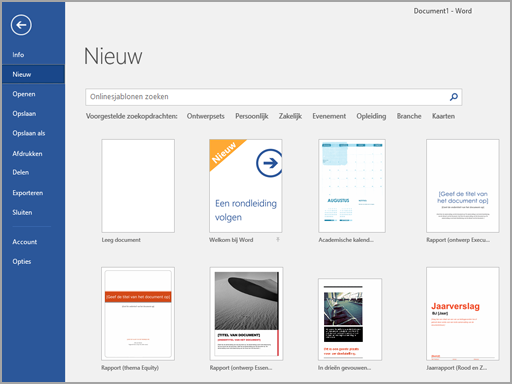This screenshot has height=384, width=512.
Task: Pin the Welkom bij Word template
Action: [278, 240]
